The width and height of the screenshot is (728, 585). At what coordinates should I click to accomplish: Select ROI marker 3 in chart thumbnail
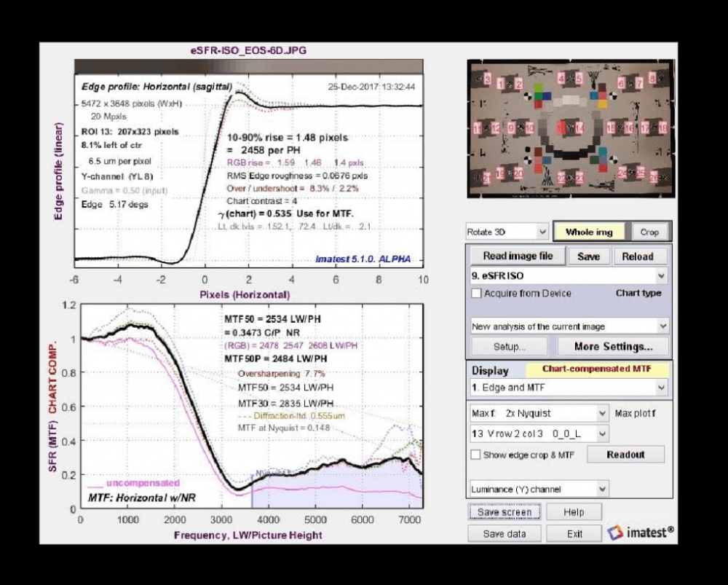[487, 79]
